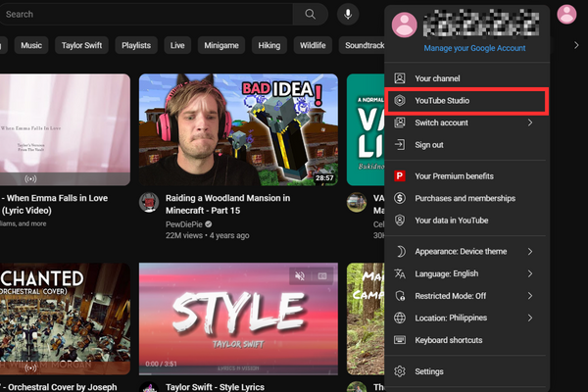Show more category chips with right arrow
This screenshot has height=392, width=588.
point(576,45)
